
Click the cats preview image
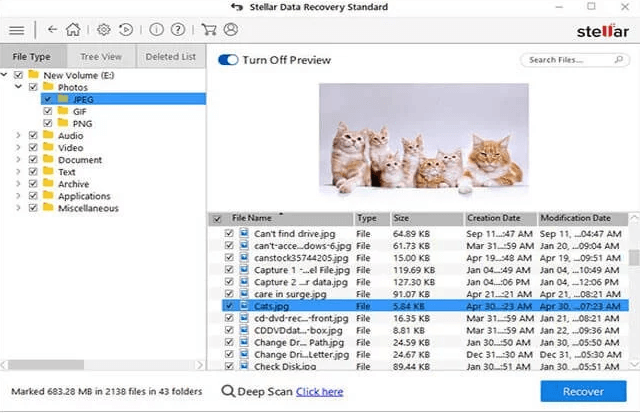coord(424,139)
